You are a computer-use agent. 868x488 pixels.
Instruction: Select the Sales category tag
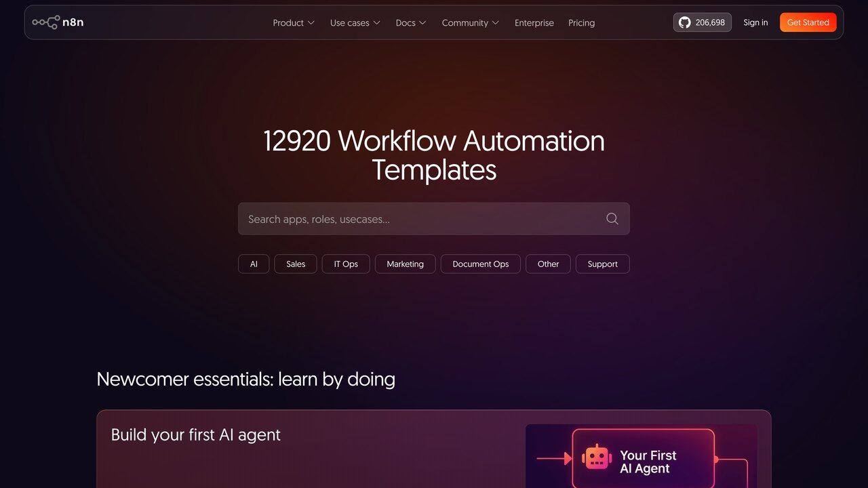[296, 264]
